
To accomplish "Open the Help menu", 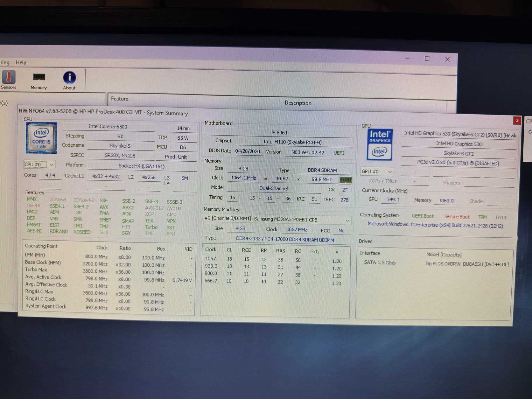I will pyautogui.click(x=21, y=62).
